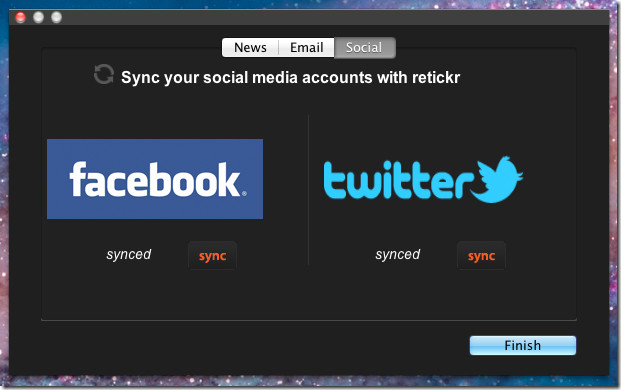Open the Email tab
This screenshot has height=390, width=621.
click(x=307, y=48)
